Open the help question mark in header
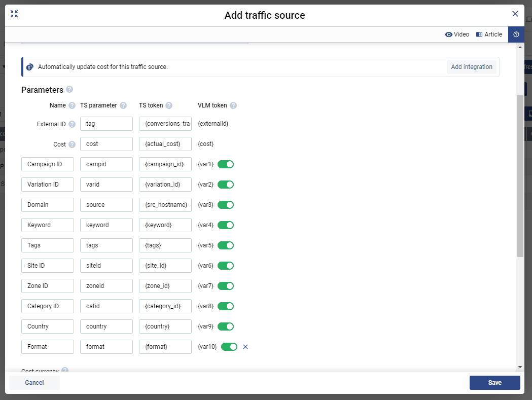532x400 pixels. click(516, 34)
